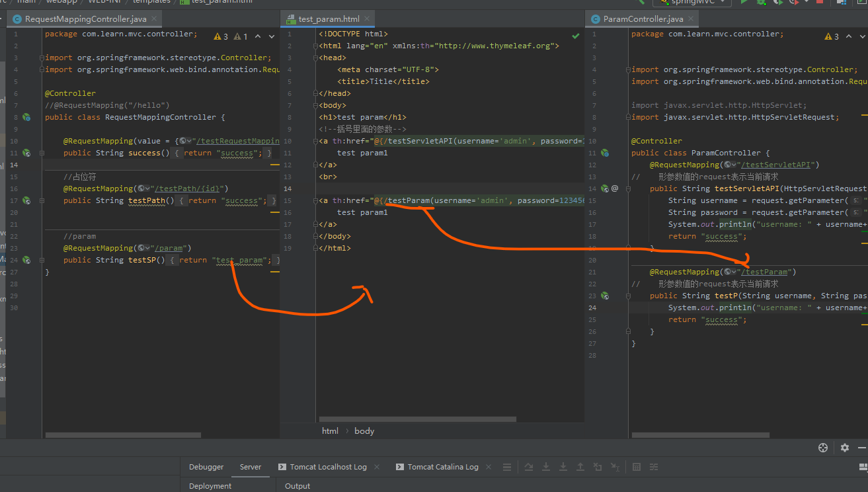868x492 pixels.
Task: Open URL mapping dropdown before /param
Action: tap(144, 248)
